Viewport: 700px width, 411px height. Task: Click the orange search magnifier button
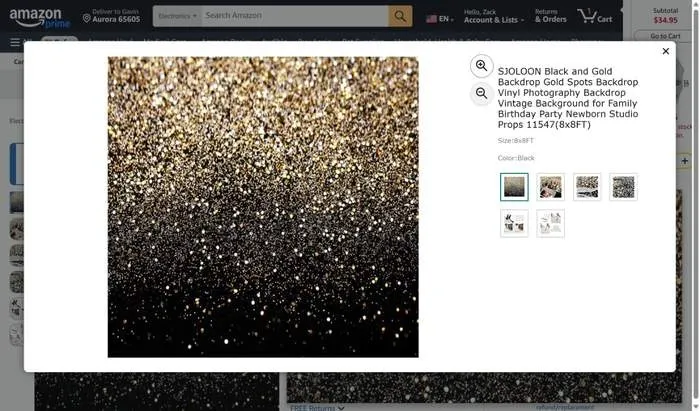[x=400, y=16]
